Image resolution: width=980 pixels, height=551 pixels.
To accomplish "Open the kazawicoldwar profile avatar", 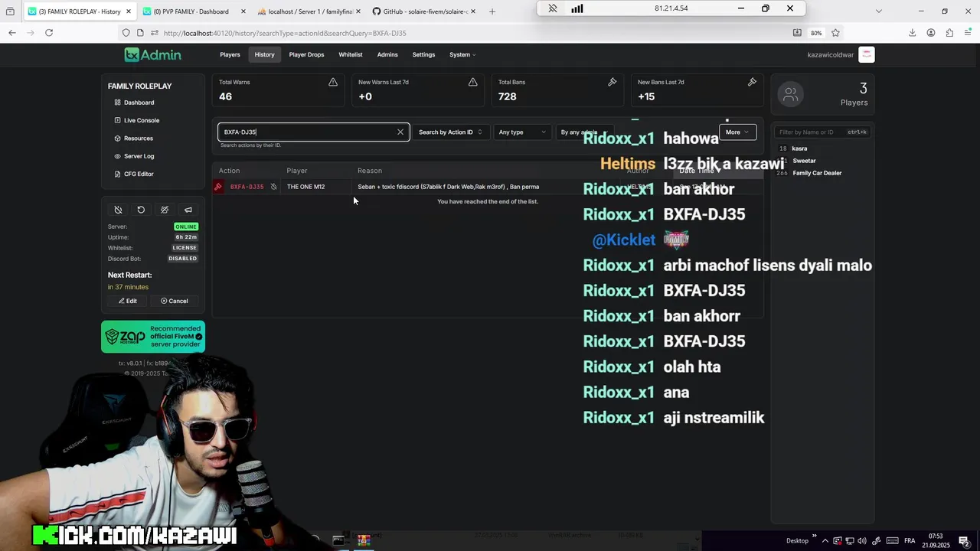I will point(867,54).
